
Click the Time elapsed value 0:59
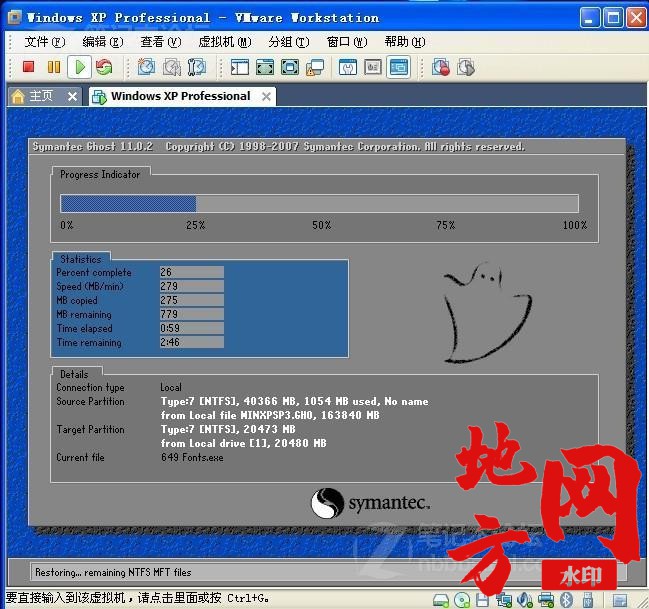[x=192, y=328]
